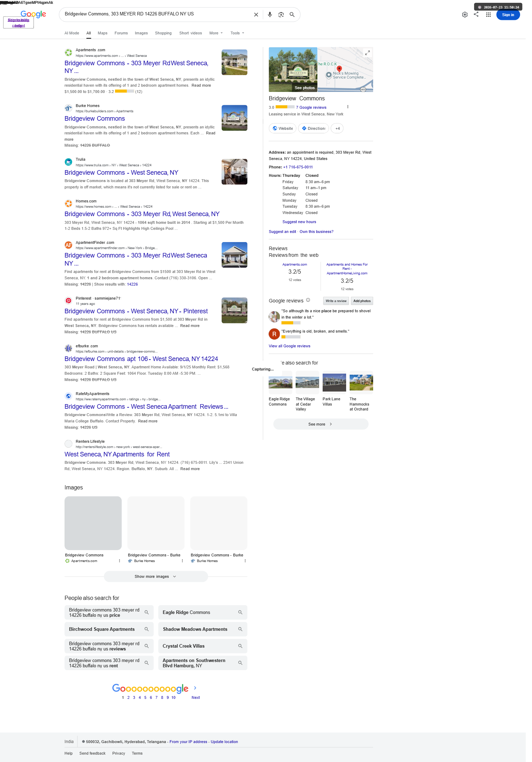Open the Park Lane Villas thumbnail
The height and width of the screenshot is (762, 532).
334,383
